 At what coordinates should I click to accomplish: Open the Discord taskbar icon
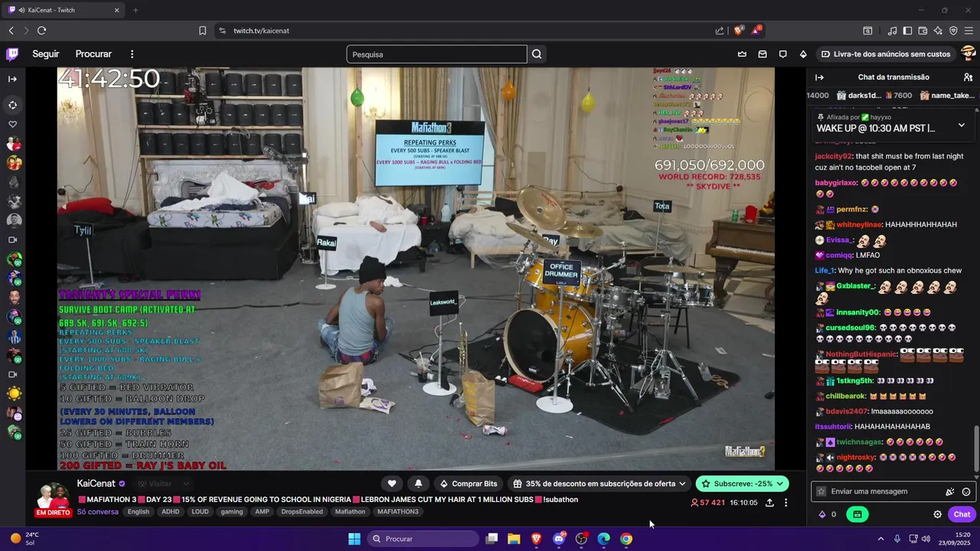559,539
